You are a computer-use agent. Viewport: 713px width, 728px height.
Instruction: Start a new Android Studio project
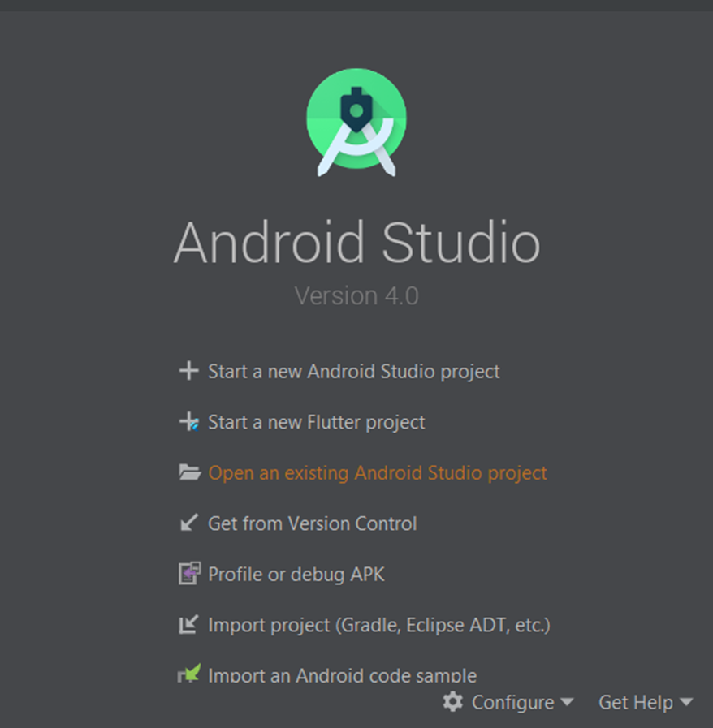tap(354, 372)
